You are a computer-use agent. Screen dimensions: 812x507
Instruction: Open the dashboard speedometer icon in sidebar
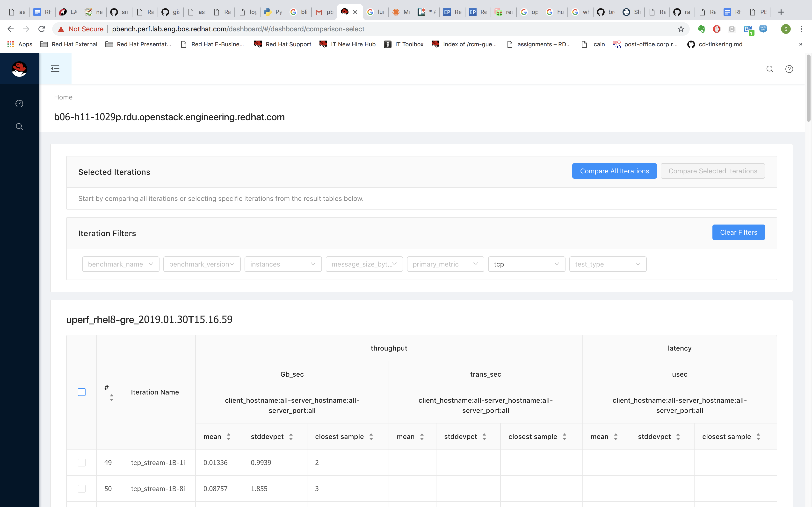[19, 104]
